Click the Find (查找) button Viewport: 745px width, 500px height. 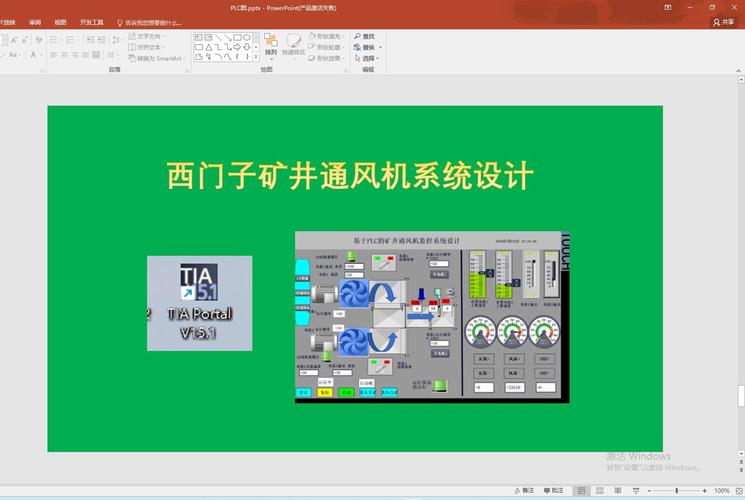tap(364, 37)
